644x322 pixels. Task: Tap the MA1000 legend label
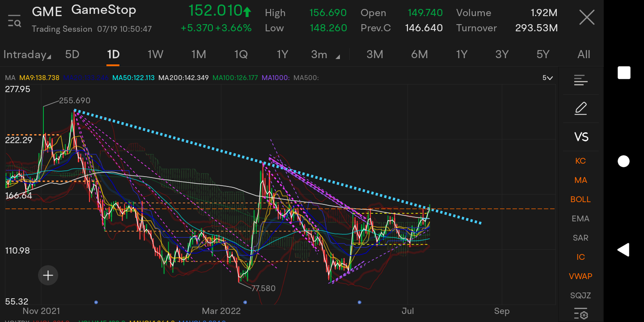click(276, 78)
